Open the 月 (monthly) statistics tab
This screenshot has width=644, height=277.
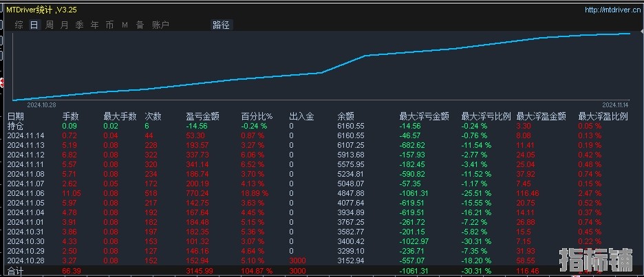(64, 25)
